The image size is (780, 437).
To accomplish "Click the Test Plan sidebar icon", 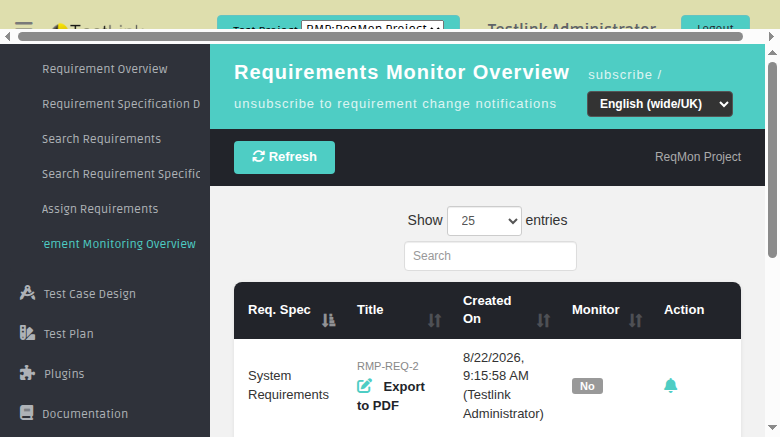I will (27, 332).
